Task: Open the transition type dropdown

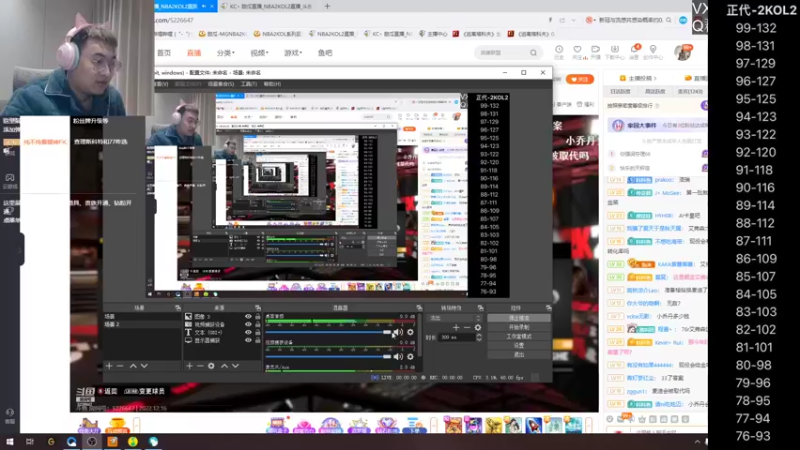Action: (x=454, y=318)
